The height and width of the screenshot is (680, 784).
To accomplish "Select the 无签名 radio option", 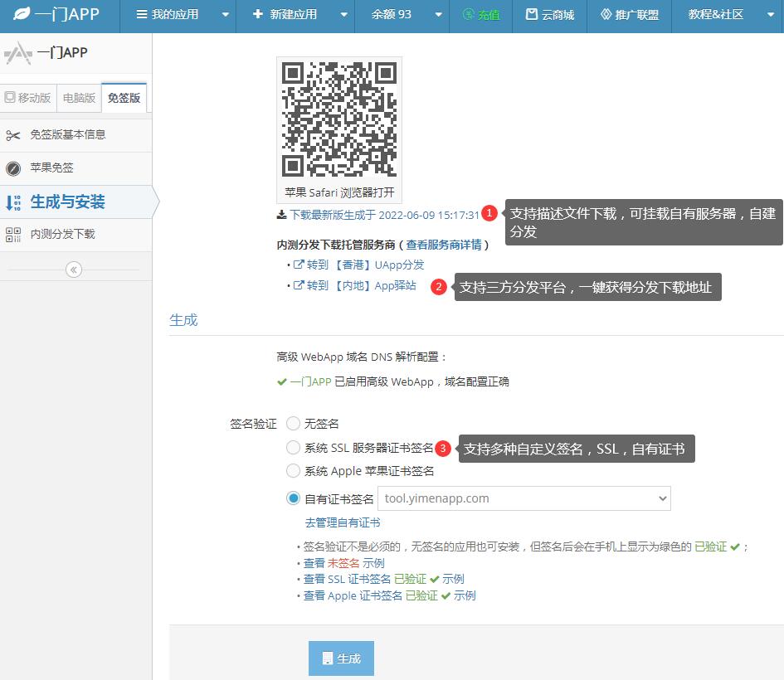I will coord(294,424).
